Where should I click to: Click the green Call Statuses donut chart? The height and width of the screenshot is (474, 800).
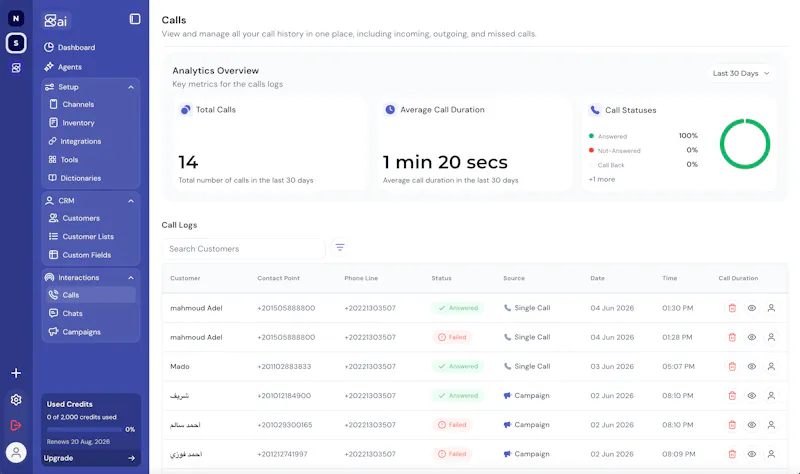744,143
